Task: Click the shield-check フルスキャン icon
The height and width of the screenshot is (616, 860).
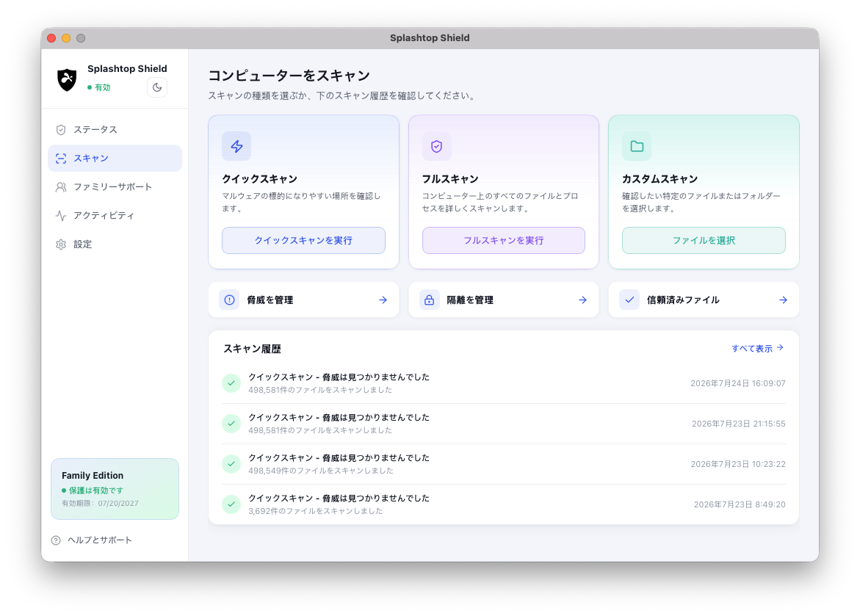Action: (x=436, y=146)
